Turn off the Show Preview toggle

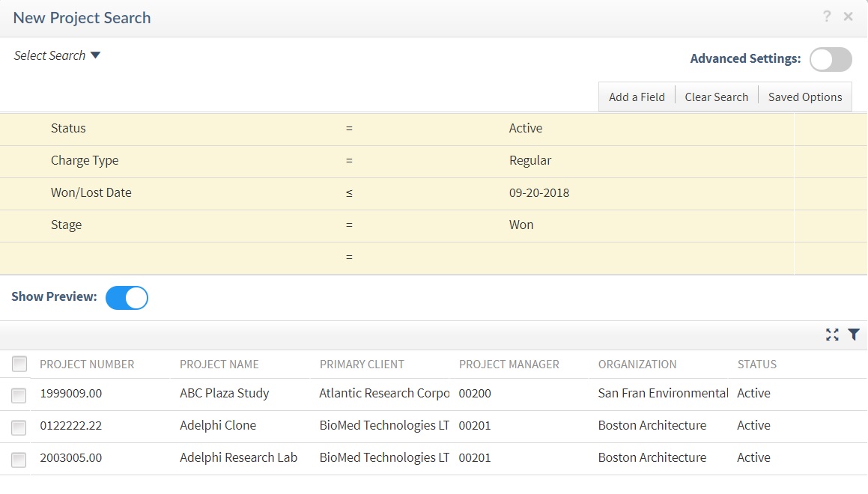pos(127,297)
